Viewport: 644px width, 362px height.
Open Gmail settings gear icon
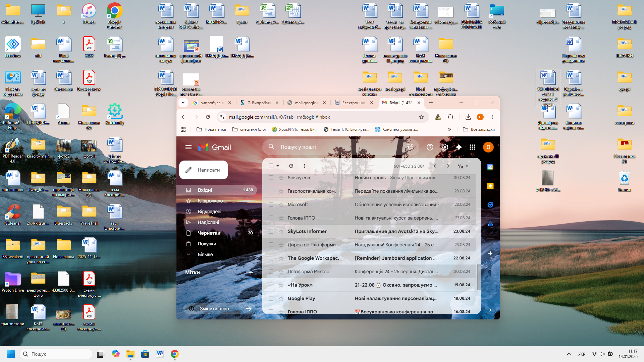pyautogui.click(x=444, y=147)
